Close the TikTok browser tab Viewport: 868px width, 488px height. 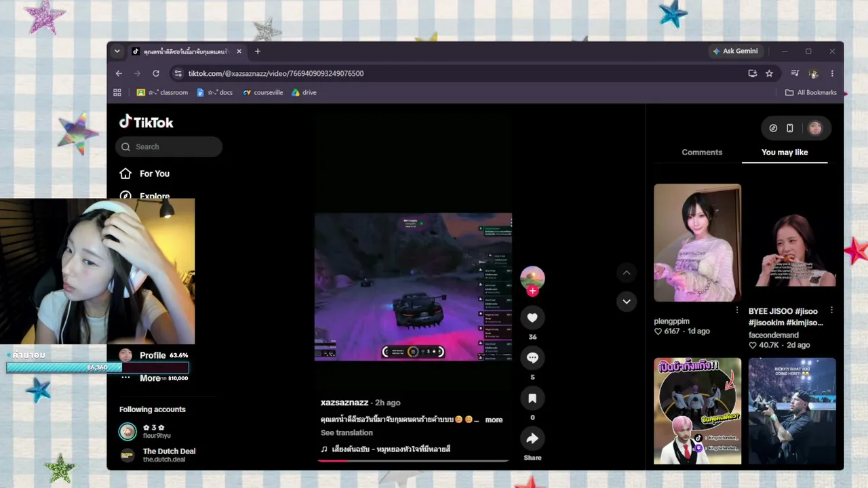coord(239,52)
